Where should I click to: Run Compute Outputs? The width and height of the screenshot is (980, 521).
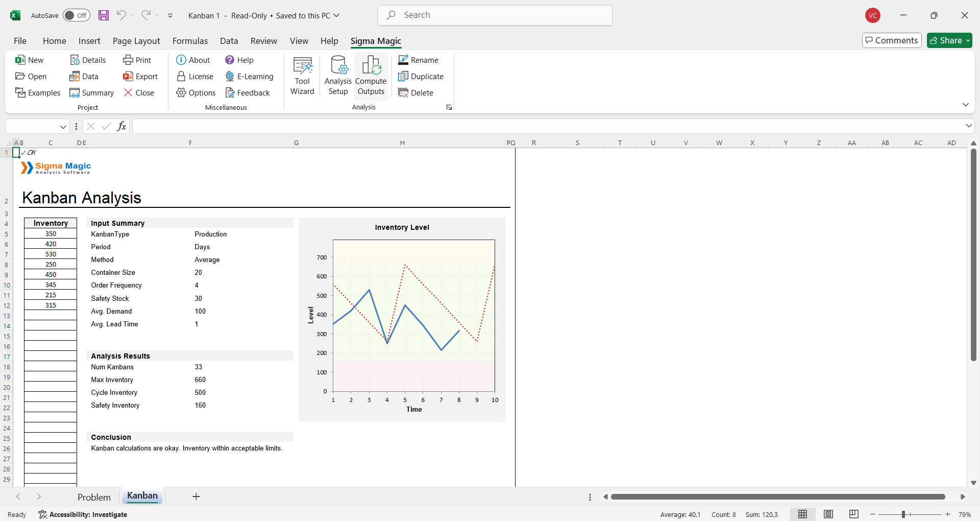click(371, 76)
